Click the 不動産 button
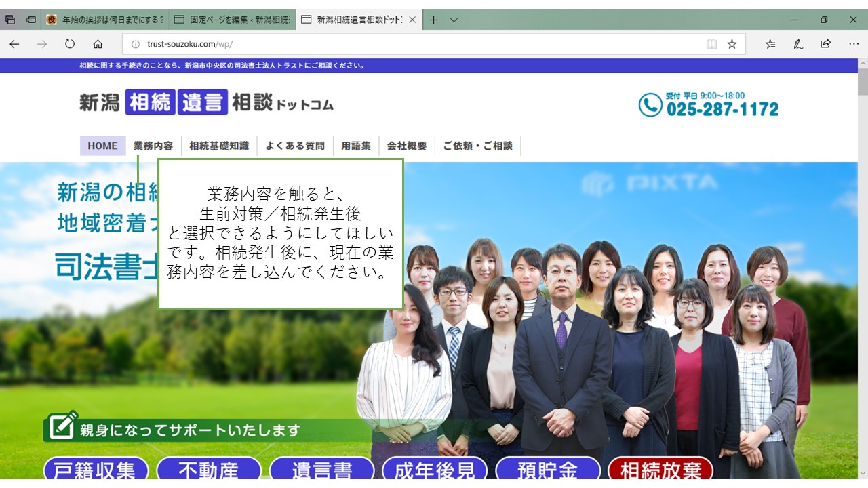This screenshot has width=868, height=488. tap(209, 470)
